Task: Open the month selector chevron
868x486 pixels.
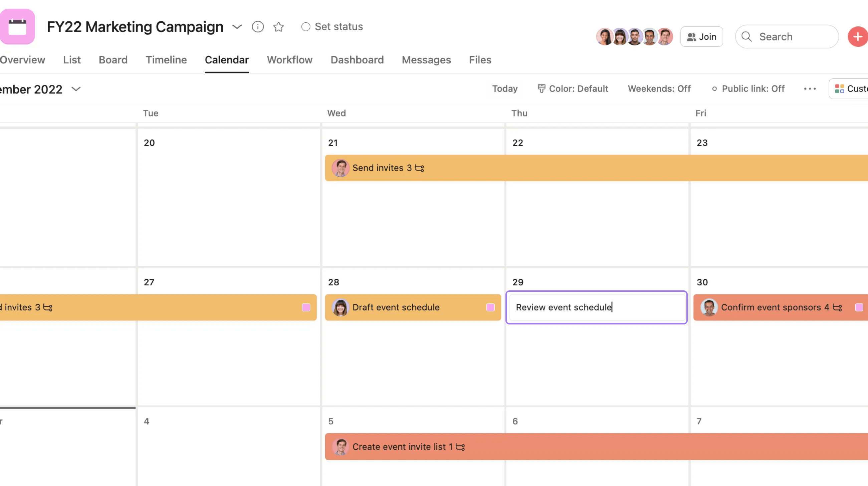Action: click(76, 89)
